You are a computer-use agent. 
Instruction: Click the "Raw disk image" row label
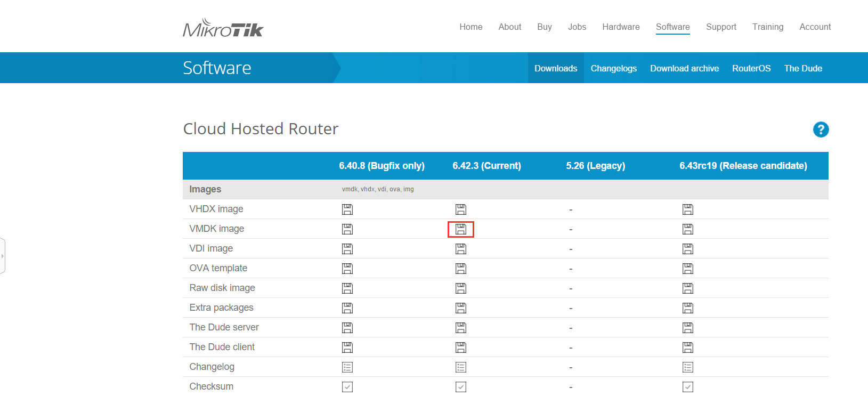tap(222, 288)
